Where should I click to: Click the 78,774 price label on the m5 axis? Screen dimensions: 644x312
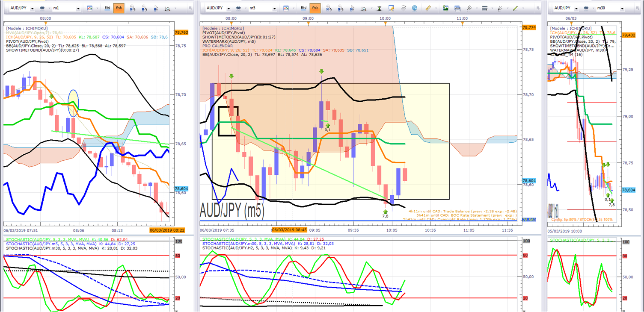529,27
